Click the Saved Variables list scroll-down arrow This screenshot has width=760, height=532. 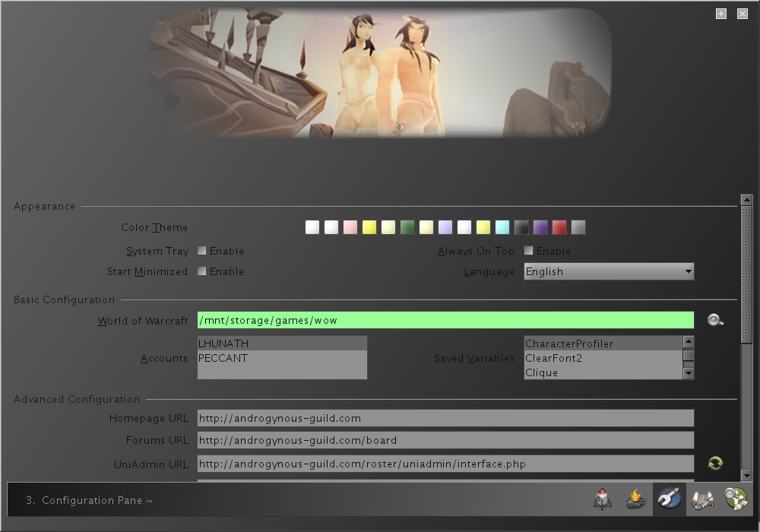(x=689, y=373)
